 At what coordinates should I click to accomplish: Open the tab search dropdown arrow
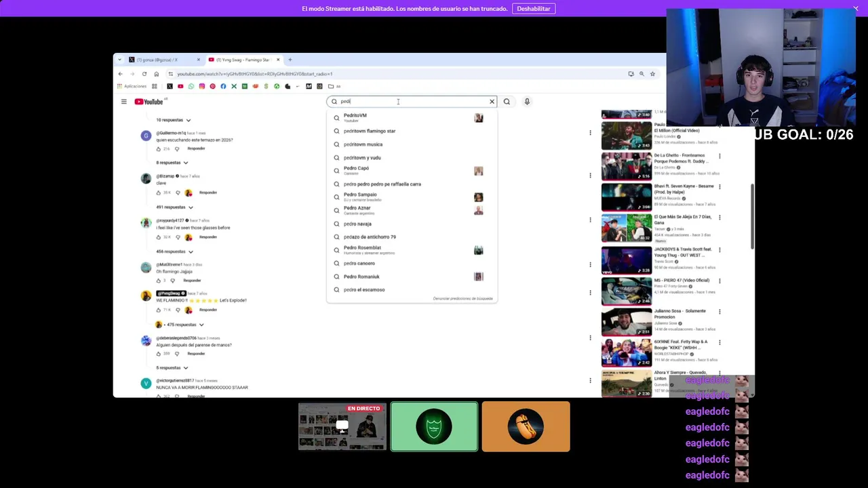(119, 60)
